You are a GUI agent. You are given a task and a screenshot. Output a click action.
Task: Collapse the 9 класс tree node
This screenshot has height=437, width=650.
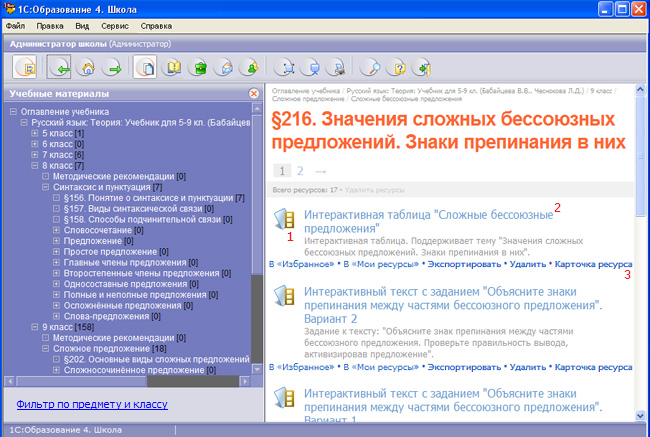(35, 327)
